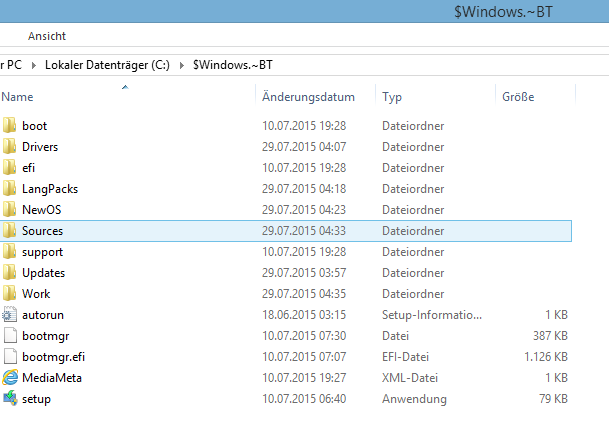This screenshot has height=447, width=609.
Task: Select the file name "efi"
Action: click(x=28, y=168)
